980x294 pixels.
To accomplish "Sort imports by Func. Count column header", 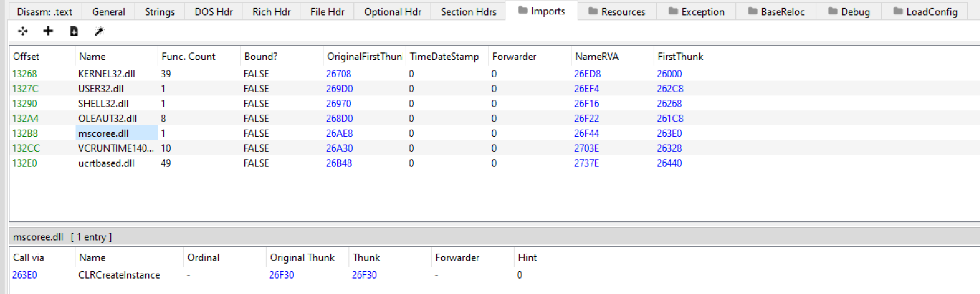I will (x=189, y=56).
